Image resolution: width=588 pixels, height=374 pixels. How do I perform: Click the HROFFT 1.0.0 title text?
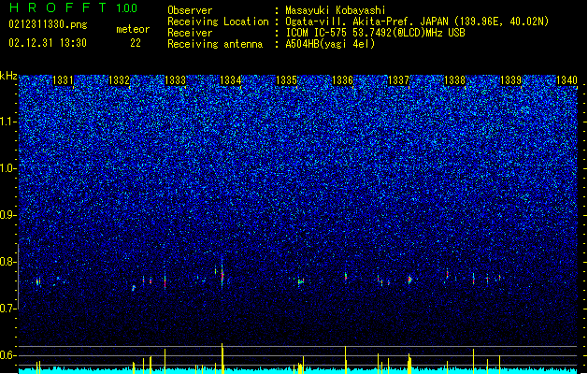74,7
